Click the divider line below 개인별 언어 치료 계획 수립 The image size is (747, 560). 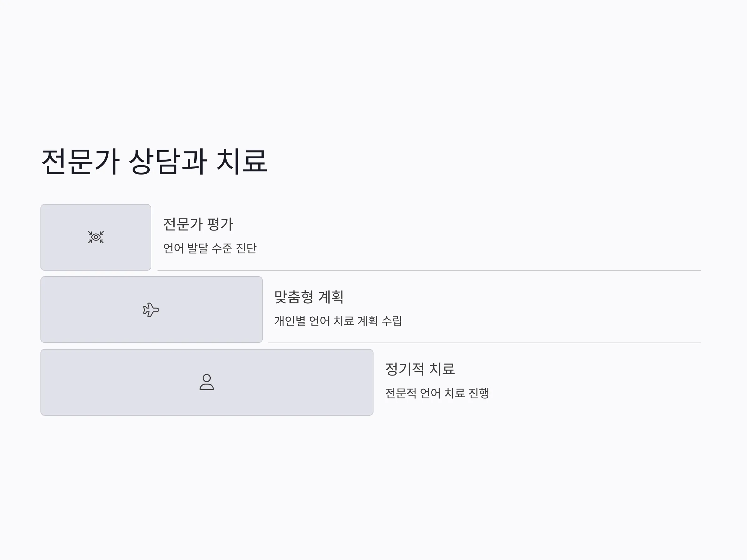pos(484,343)
